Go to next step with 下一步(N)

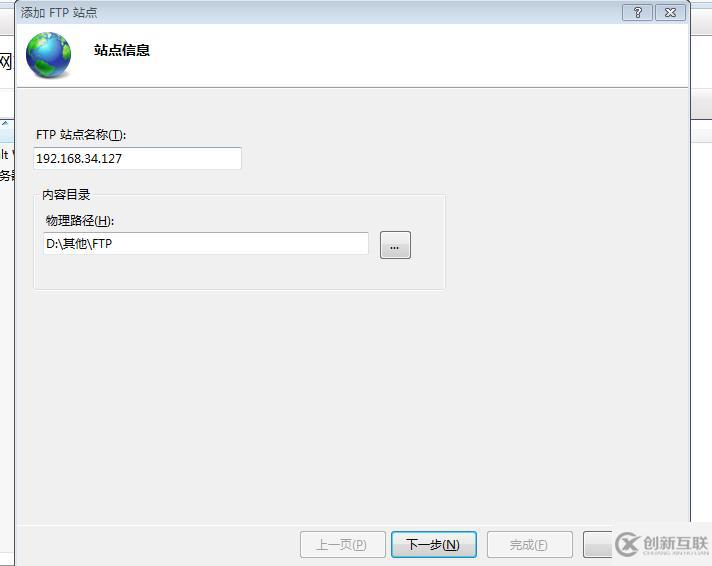[434, 544]
